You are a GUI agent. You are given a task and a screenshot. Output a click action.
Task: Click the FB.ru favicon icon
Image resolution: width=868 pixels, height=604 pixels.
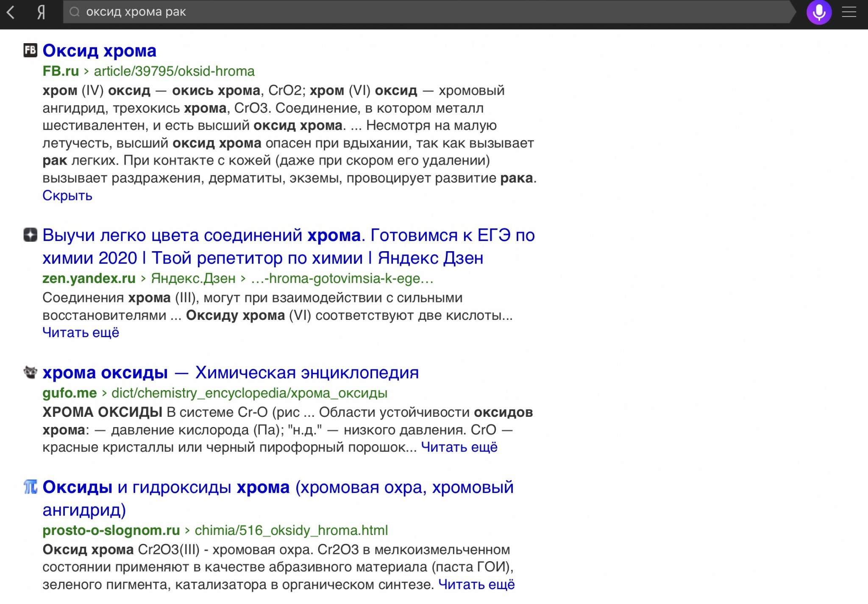[30, 50]
